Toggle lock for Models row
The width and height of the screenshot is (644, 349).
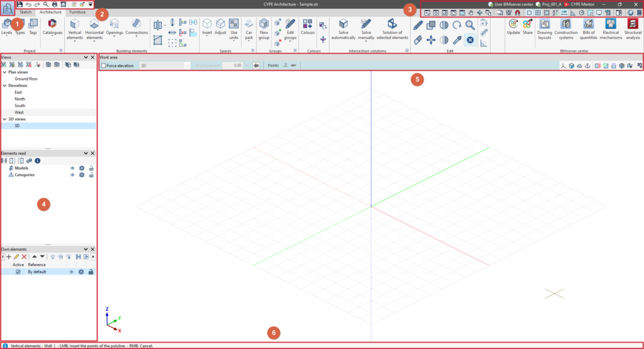[x=91, y=169]
